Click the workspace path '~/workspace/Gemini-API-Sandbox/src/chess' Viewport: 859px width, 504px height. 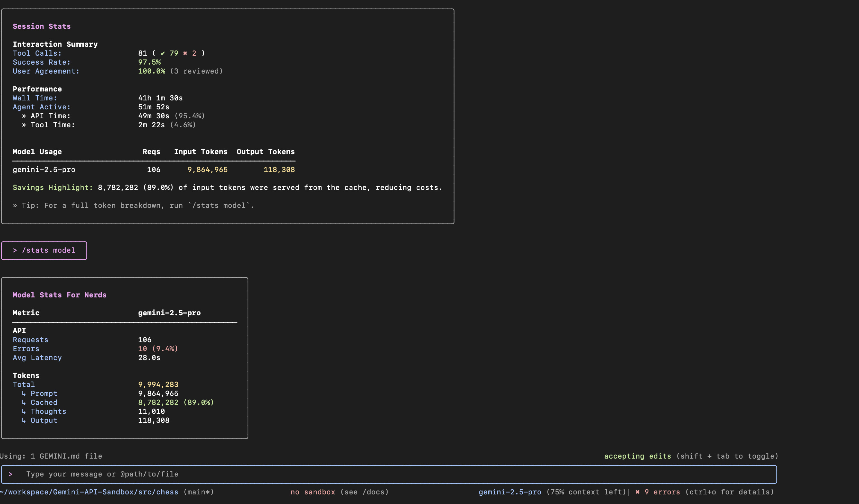coord(89,492)
